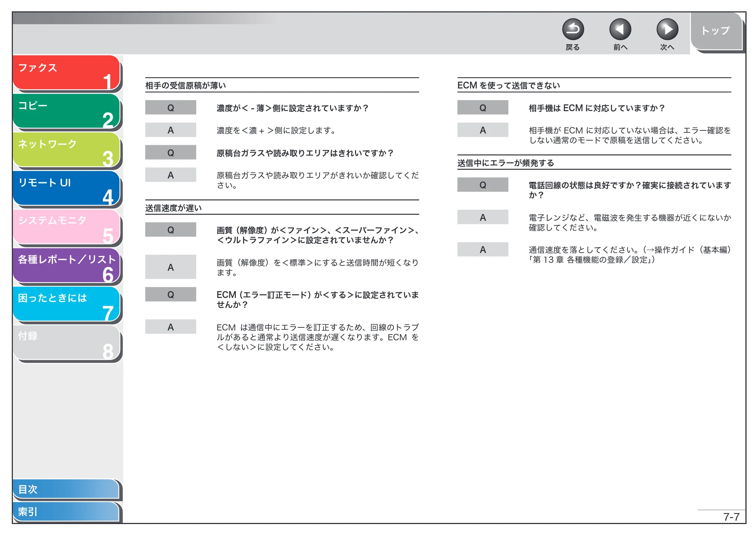This screenshot has width=756, height=535.
Task: Click answer about 電子レンジなど、電磁波
Action: coord(629,222)
